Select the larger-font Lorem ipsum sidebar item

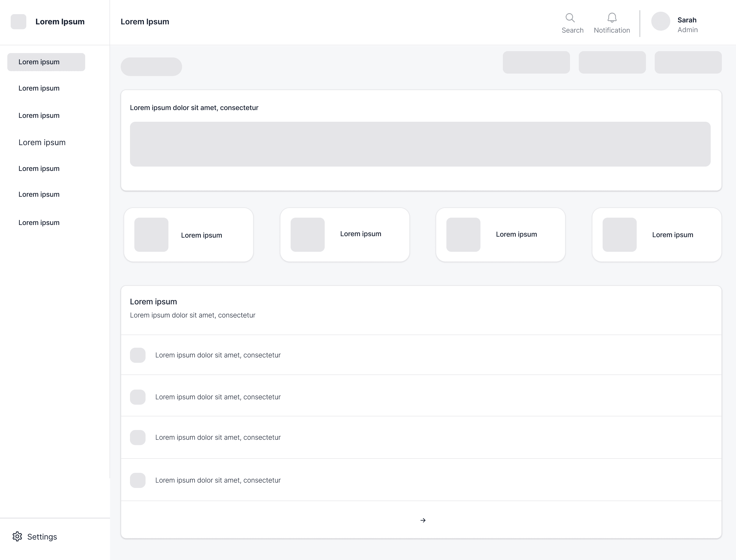point(42,142)
